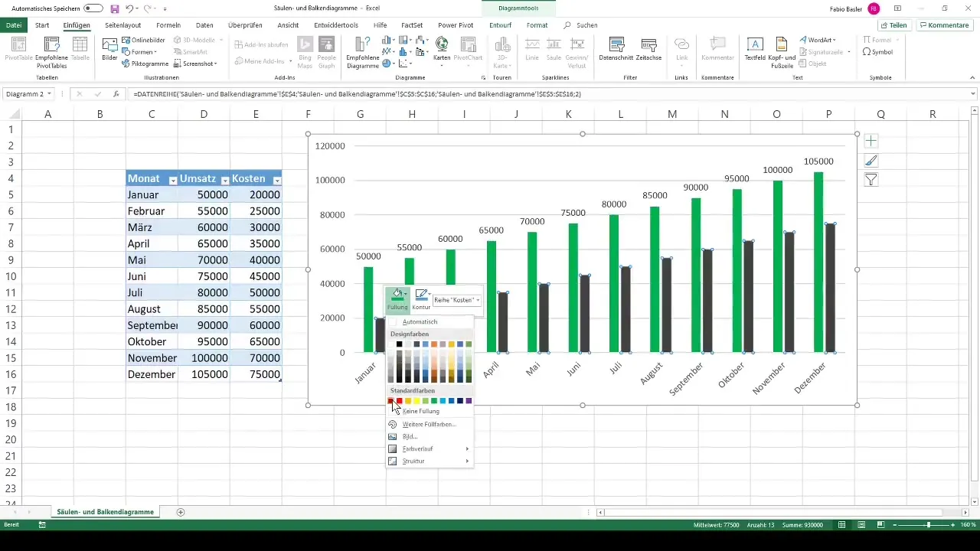Expand the formula bar with the arrow

tap(973, 94)
